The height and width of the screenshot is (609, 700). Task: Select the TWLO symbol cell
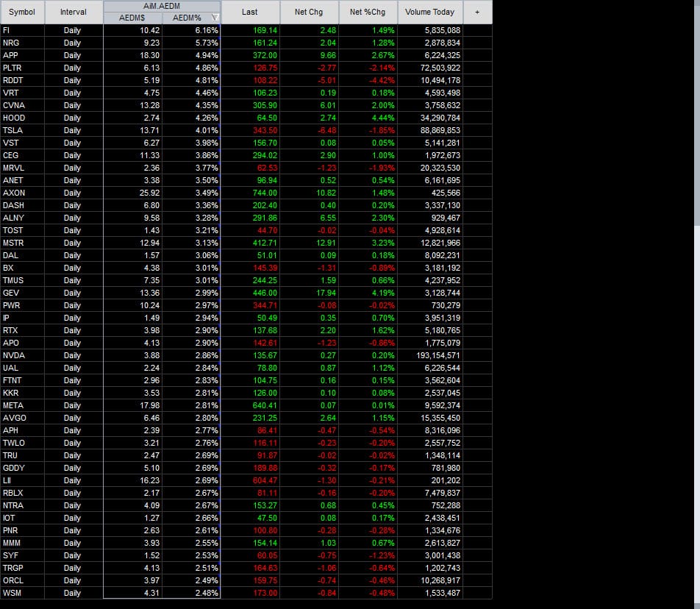point(22,443)
